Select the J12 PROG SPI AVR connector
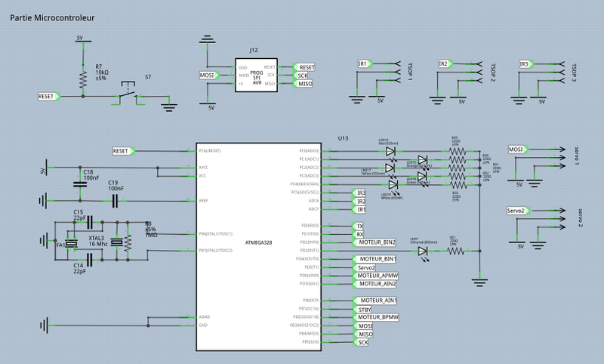 click(254, 76)
